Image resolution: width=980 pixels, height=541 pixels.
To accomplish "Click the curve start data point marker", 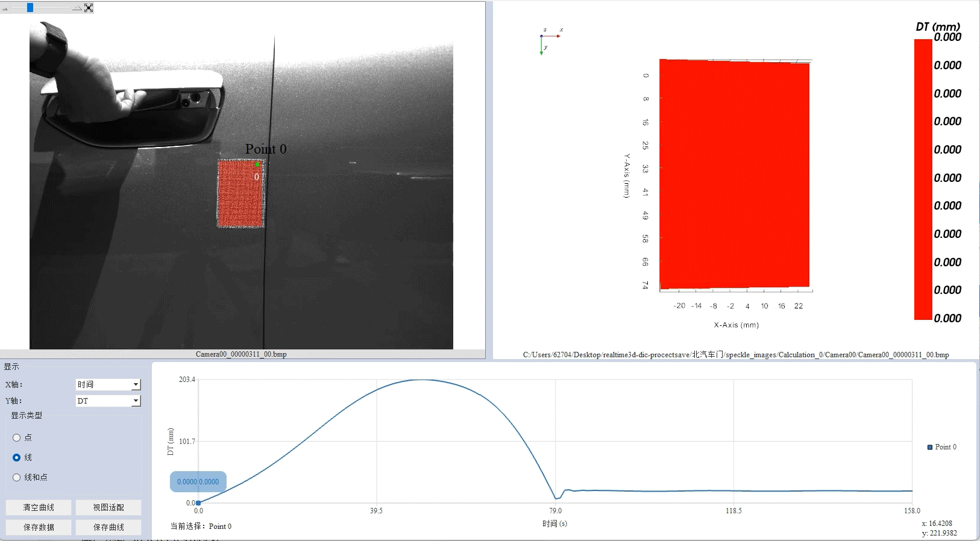I will point(198,502).
